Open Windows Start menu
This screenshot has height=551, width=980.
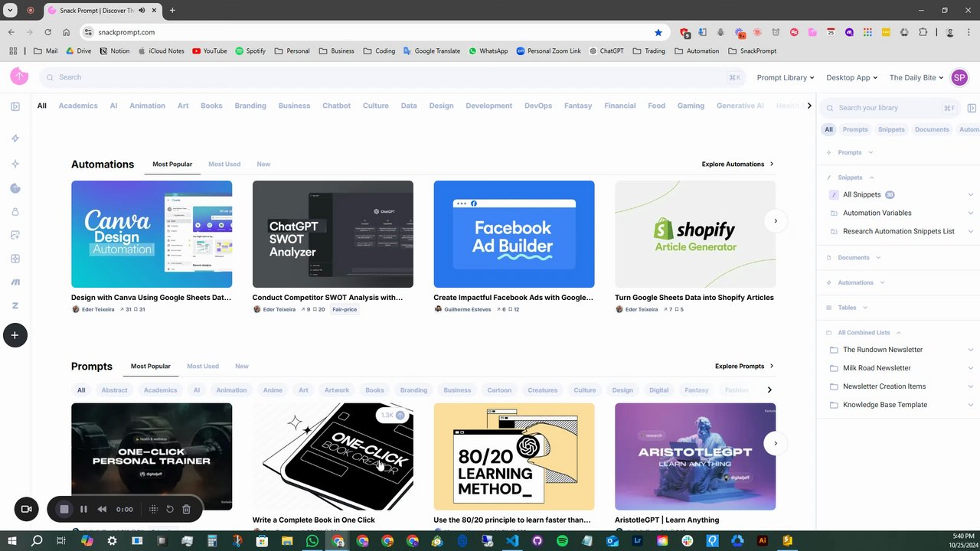click(11, 541)
